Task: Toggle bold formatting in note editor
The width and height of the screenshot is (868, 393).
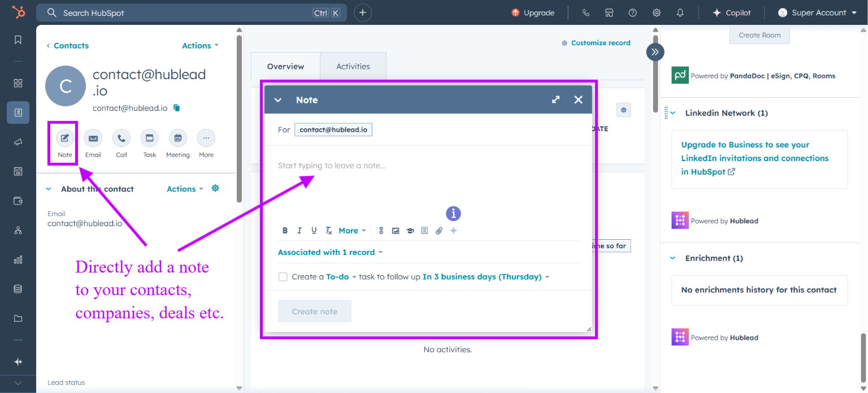Action: (x=285, y=231)
